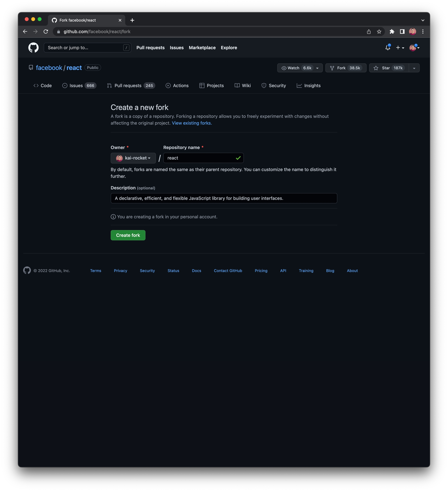
Task: Focus the Search or jump to field
Action: 87,48
